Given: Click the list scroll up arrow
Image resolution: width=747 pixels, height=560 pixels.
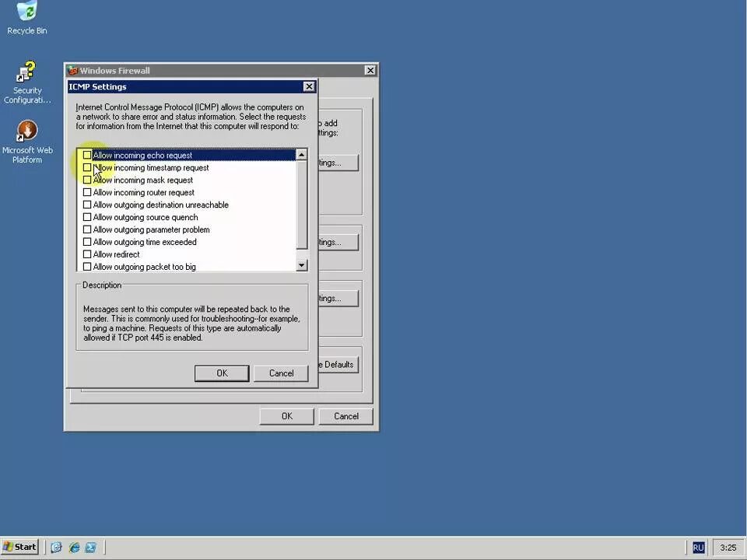Looking at the screenshot, I should 301,155.
